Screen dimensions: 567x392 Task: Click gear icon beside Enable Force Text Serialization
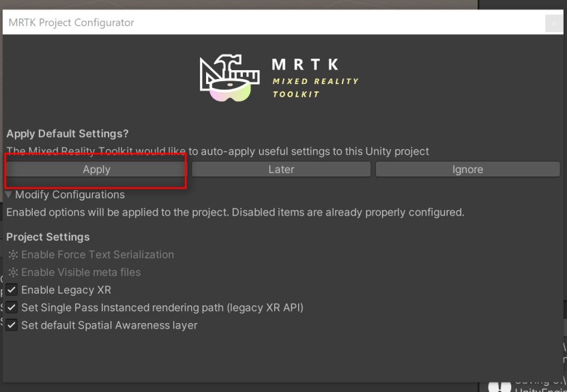tap(13, 255)
